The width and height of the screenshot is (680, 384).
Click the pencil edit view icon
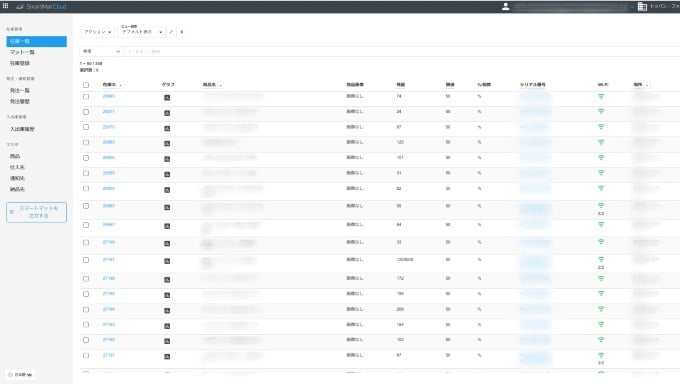coord(171,32)
